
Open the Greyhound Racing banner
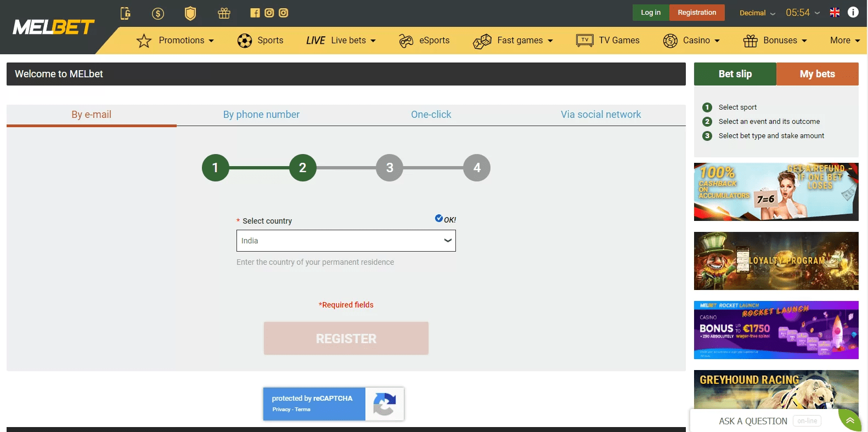pyautogui.click(x=776, y=389)
